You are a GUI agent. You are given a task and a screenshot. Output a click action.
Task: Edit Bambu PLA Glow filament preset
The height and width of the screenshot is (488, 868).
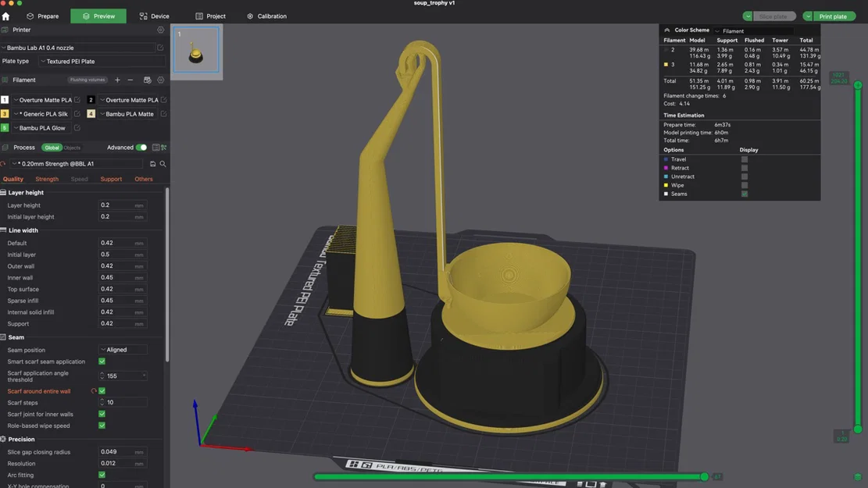tap(77, 128)
